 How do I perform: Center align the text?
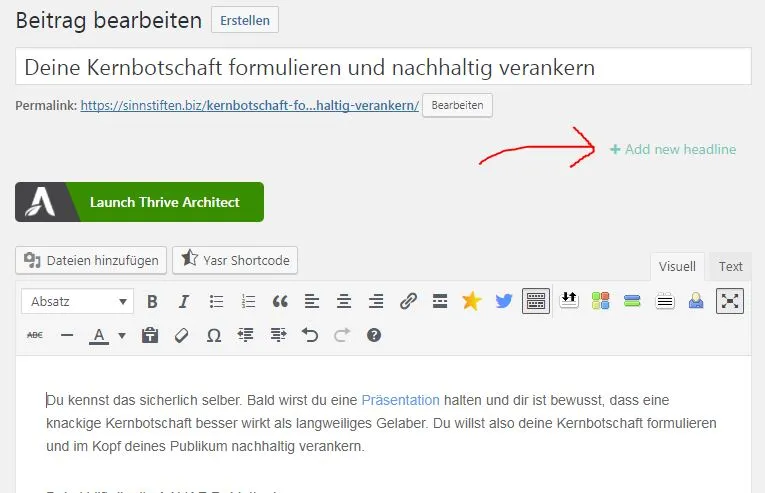[344, 302]
